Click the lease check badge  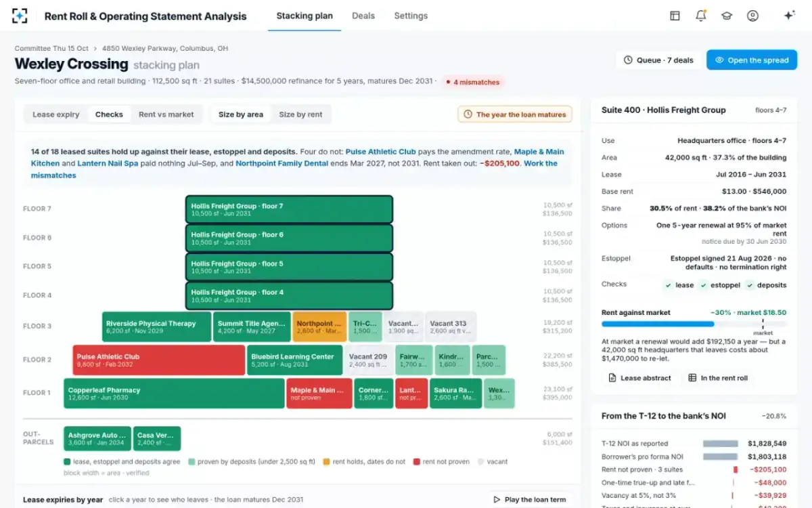679,285
